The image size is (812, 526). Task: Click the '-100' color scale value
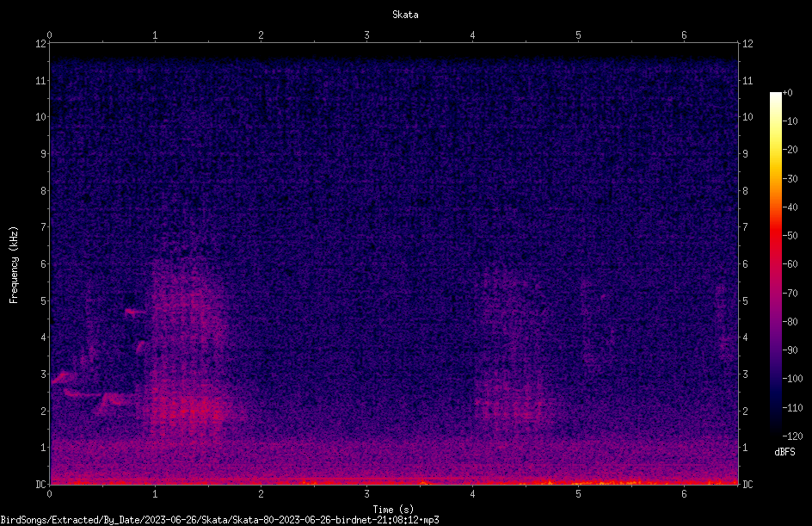click(793, 379)
